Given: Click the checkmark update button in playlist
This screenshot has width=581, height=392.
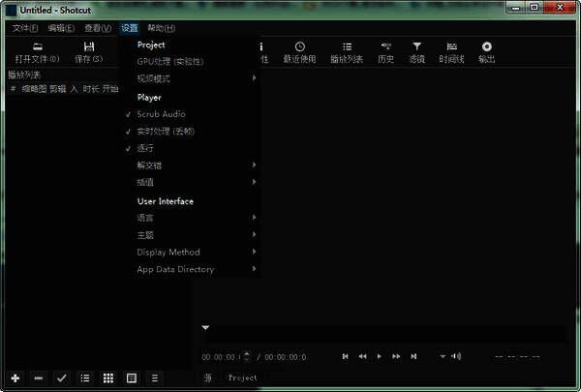Looking at the screenshot, I should click(x=62, y=377).
